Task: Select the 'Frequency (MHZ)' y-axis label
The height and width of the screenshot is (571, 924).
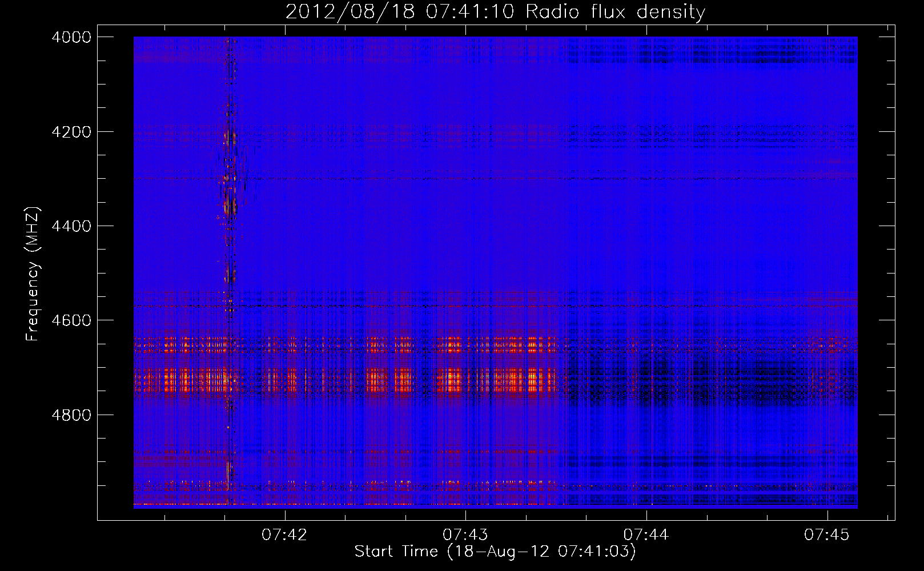Action: point(33,274)
